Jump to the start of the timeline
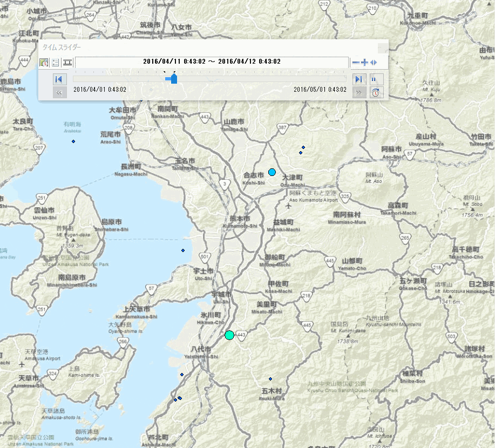 coord(59,79)
